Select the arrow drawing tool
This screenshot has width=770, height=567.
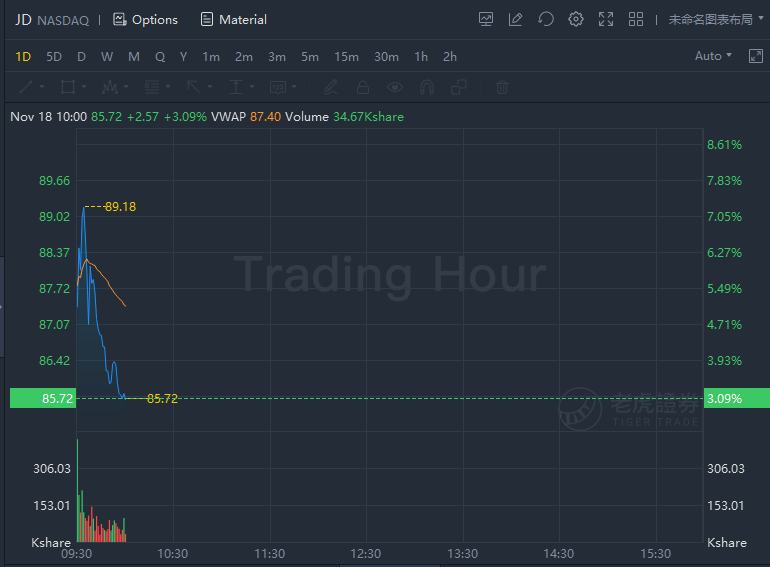[193, 87]
